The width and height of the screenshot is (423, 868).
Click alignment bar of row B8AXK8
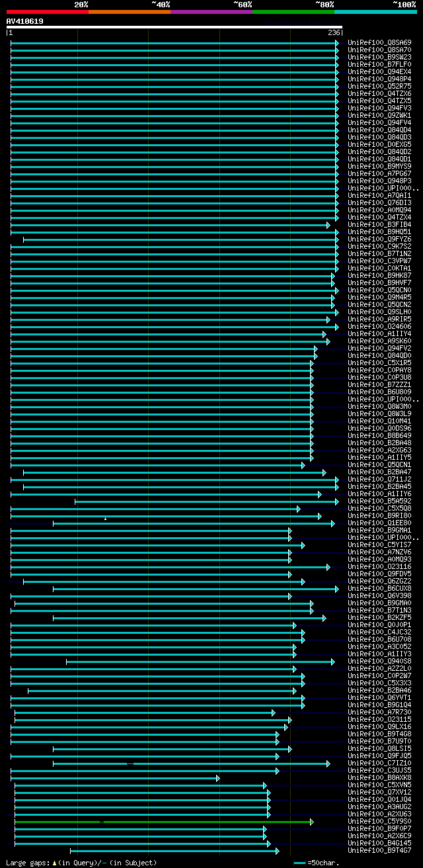pos(115,778)
